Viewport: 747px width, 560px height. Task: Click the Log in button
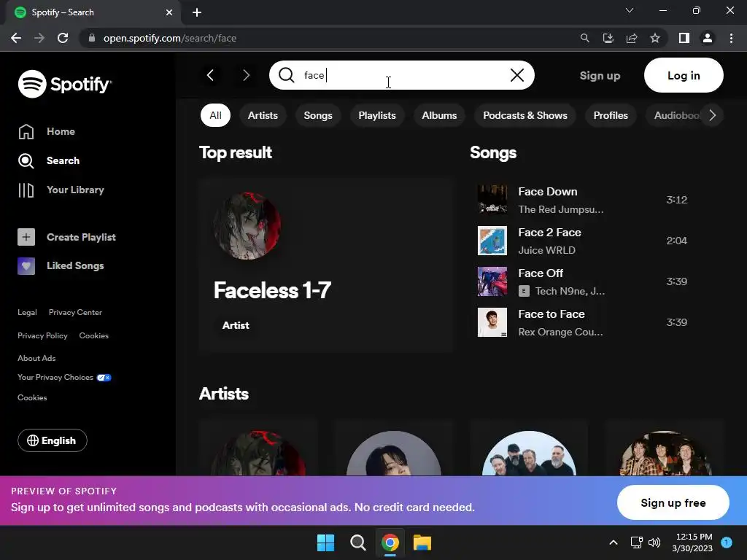coord(684,75)
